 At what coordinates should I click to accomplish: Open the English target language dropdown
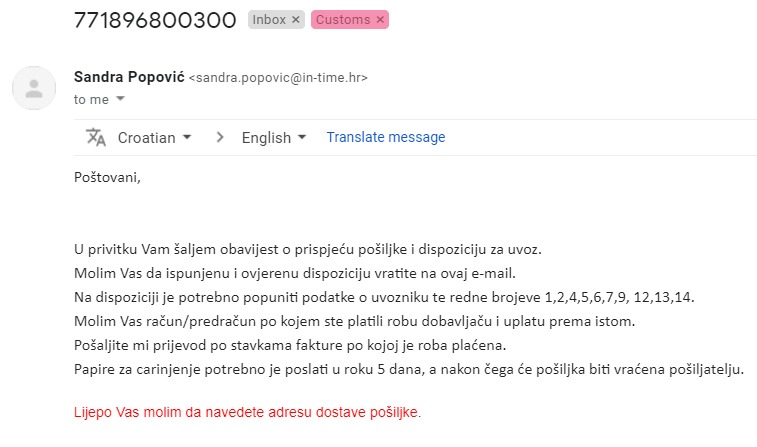coord(274,138)
